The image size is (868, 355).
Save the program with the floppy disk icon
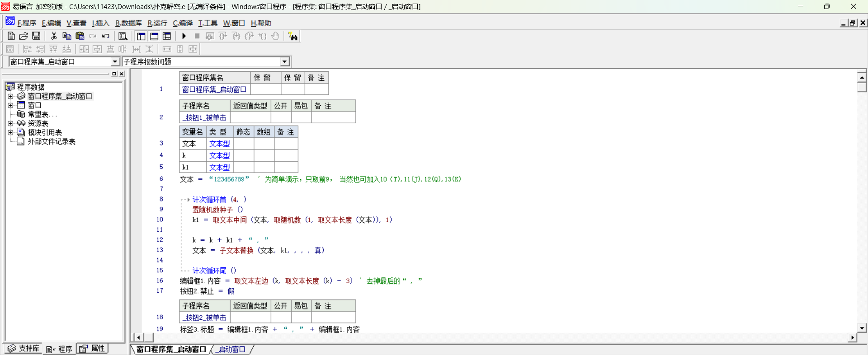pos(36,36)
